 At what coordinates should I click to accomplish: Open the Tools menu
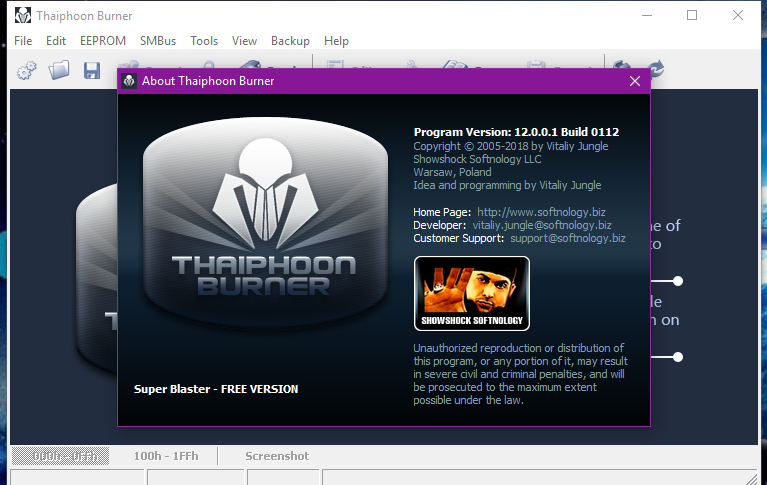click(204, 41)
